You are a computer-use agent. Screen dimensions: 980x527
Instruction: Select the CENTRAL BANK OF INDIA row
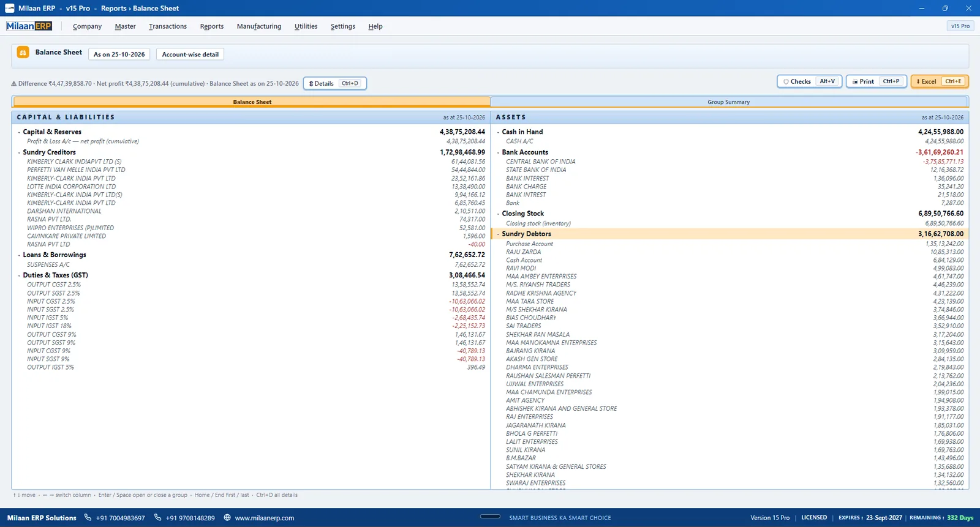729,162
